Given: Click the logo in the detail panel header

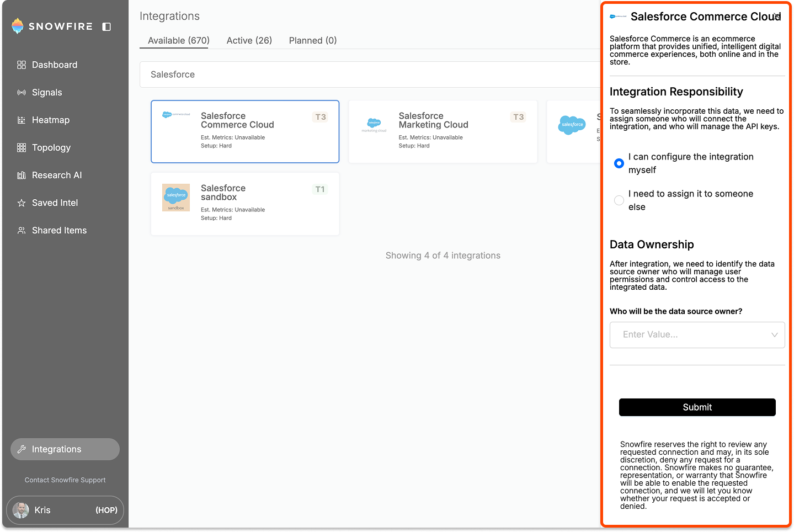Looking at the screenshot, I should point(618,17).
